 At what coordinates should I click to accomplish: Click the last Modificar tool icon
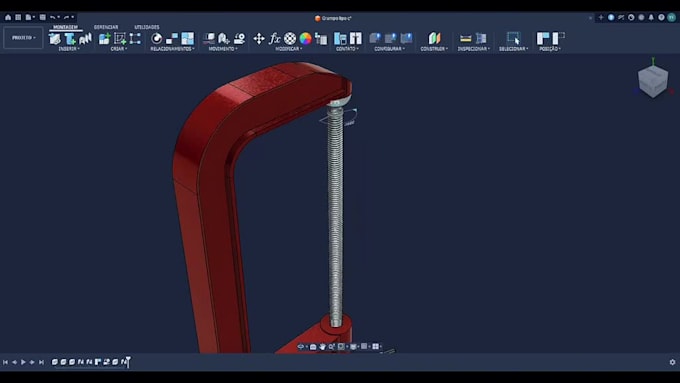(x=321, y=39)
